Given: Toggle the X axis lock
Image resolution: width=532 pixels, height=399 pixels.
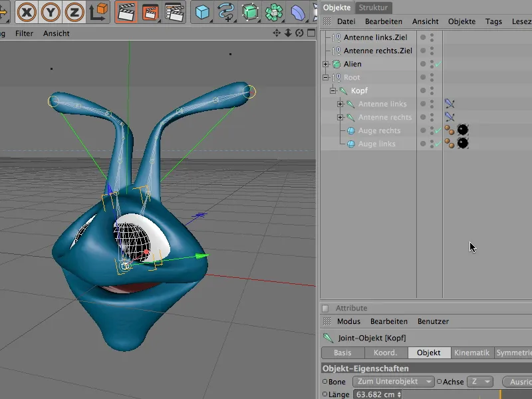Looking at the screenshot, I should pyautogui.click(x=27, y=12).
